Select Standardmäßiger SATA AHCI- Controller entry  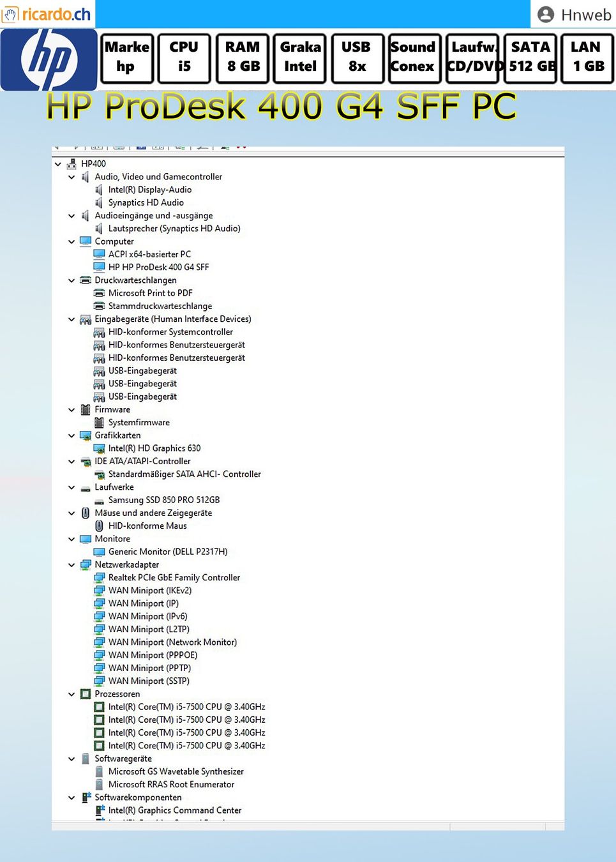(x=184, y=474)
